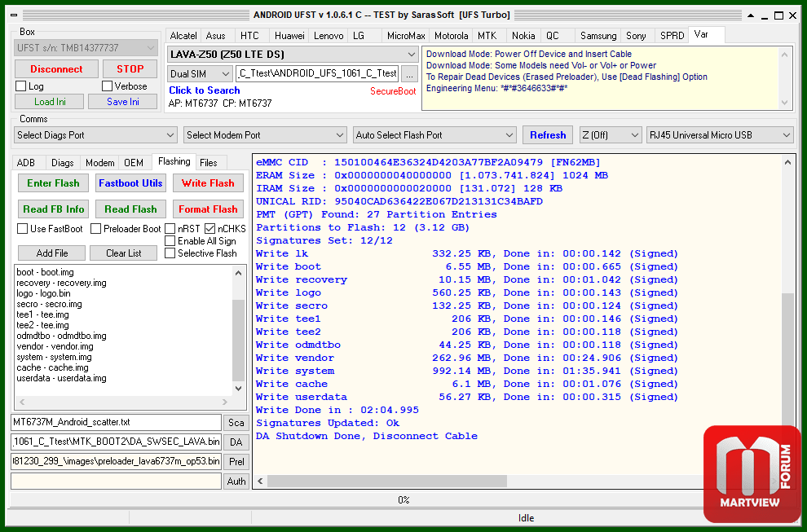Viewport: 807px width, 532px height.
Task: Click info box scroll down arrow
Action: [x=784, y=103]
